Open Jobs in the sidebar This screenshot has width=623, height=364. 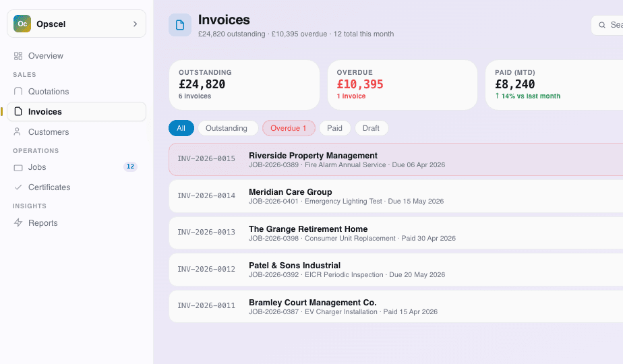tap(37, 167)
